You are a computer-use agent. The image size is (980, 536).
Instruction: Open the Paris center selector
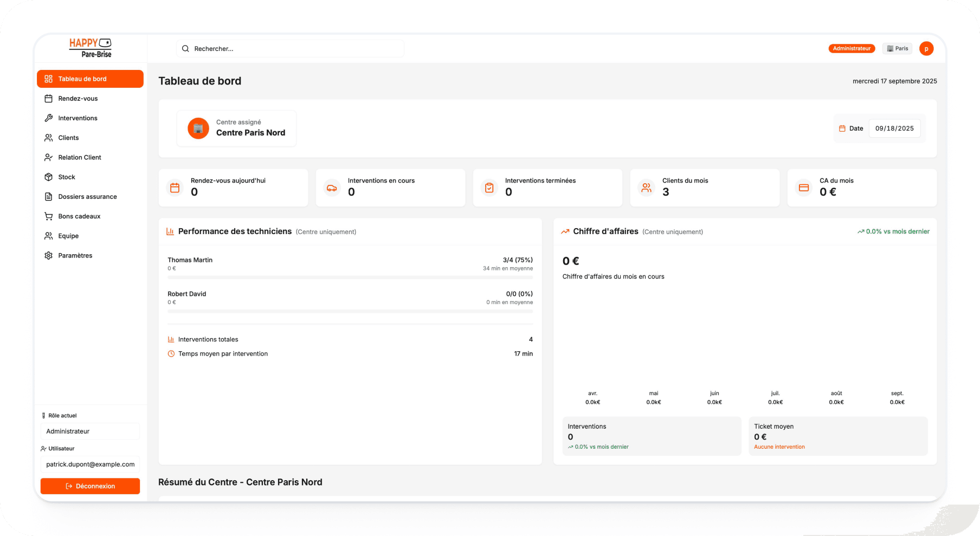click(897, 49)
